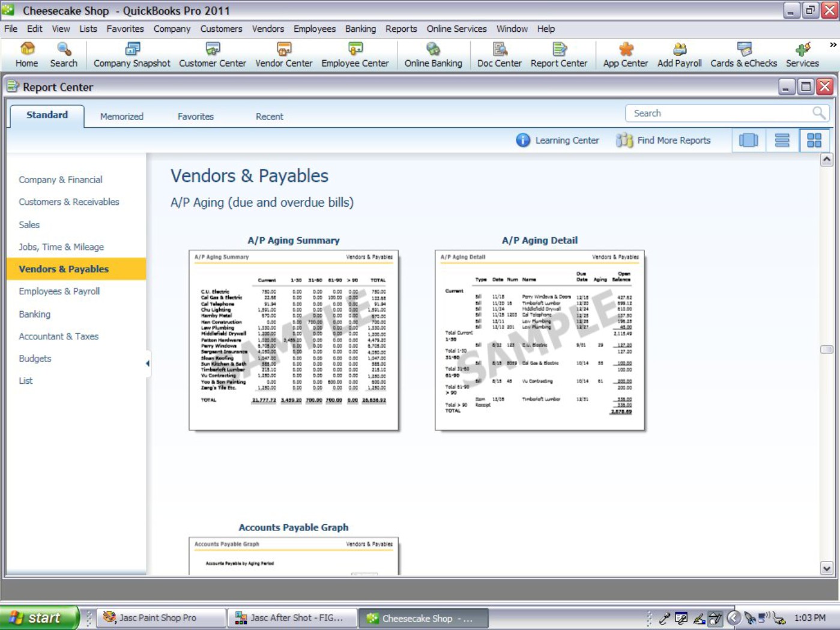Image resolution: width=840 pixels, height=630 pixels.
Task: Select Customers & Receivables category
Action: (x=69, y=202)
